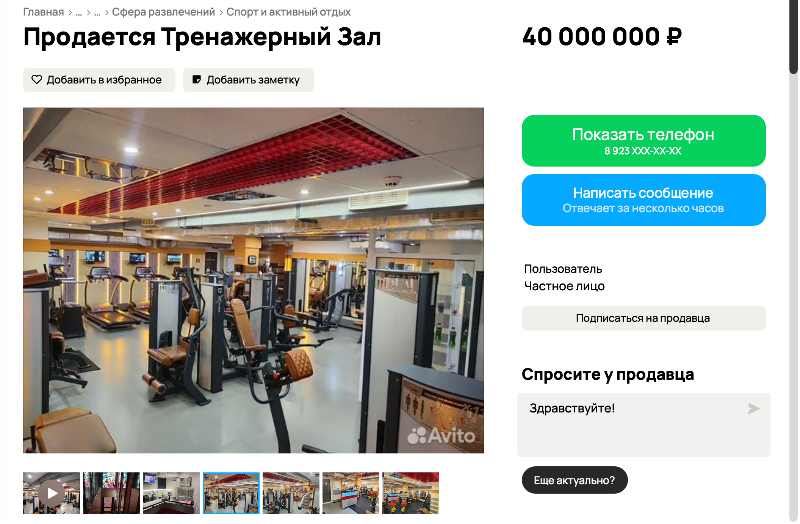Expand the first collapsed breadcrumb ellipsis
Viewport: 800px width, 524px height.
(x=79, y=12)
